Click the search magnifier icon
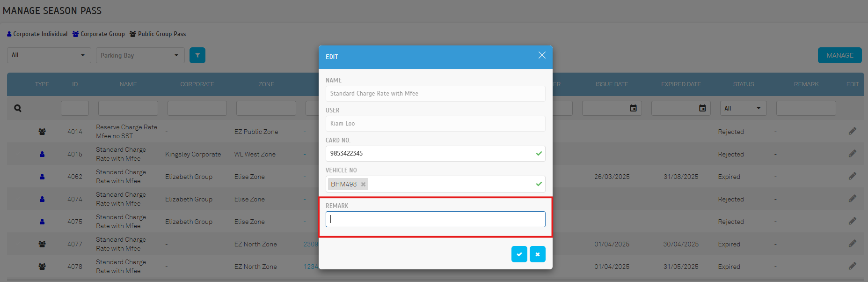 point(18,108)
